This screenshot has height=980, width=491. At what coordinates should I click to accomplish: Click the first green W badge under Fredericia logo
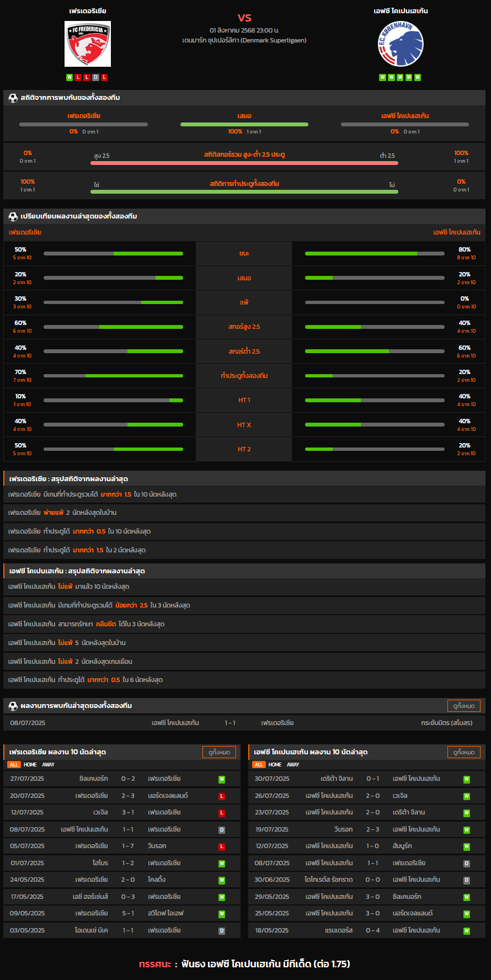pyautogui.click(x=70, y=77)
